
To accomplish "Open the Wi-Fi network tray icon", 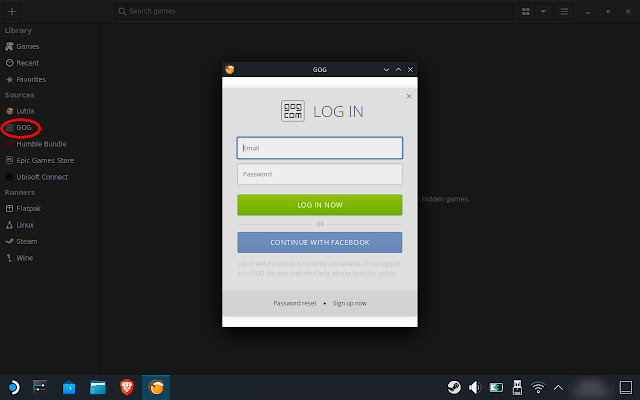I will point(538,387).
